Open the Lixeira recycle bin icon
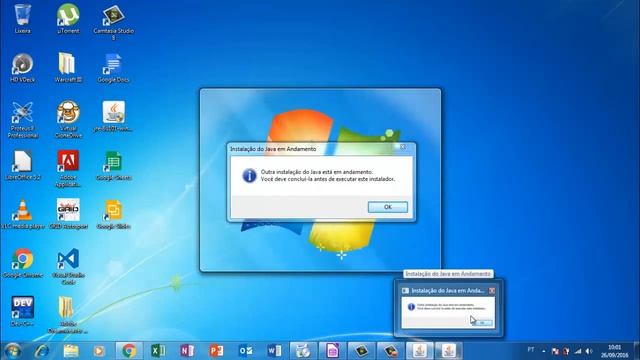This screenshot has height=360, width=640. click(x=22, y=19)
